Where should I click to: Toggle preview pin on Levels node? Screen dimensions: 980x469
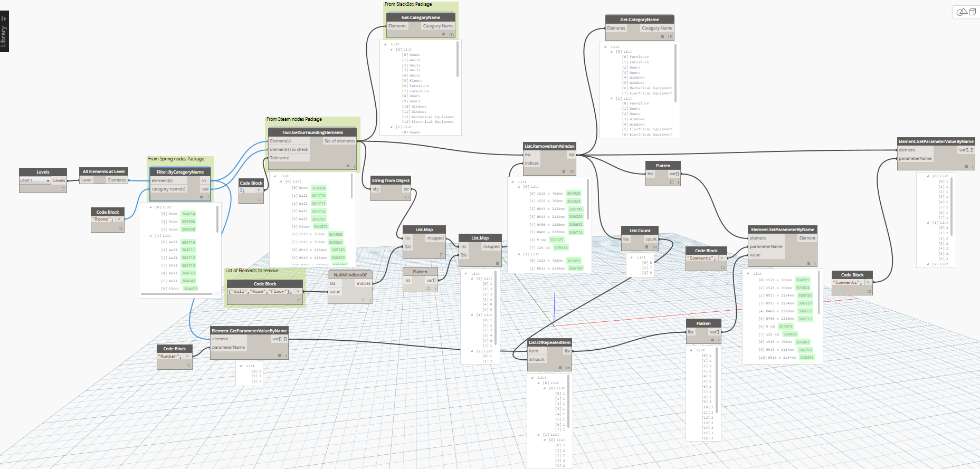[63, 189]
